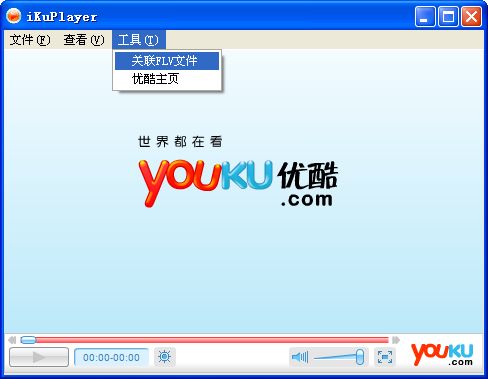Minimize the iKuPlayer window

coord(425,16)
